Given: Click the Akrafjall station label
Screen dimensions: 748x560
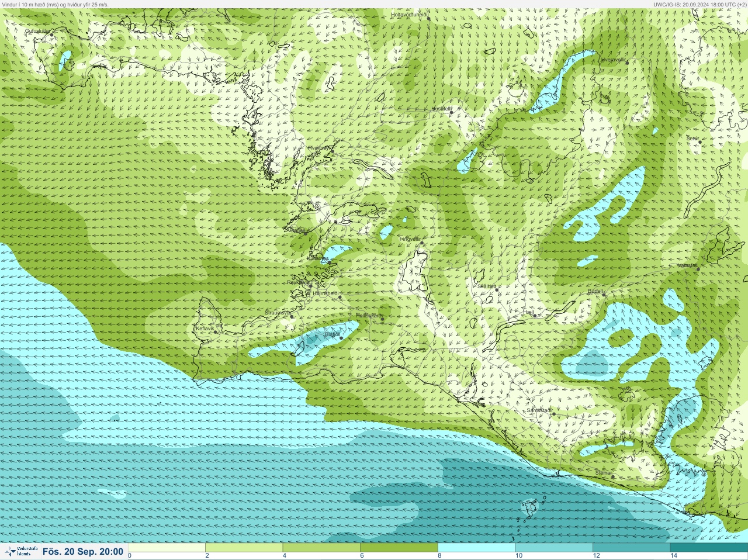Looking at the screenshot, I should [296, 230].
